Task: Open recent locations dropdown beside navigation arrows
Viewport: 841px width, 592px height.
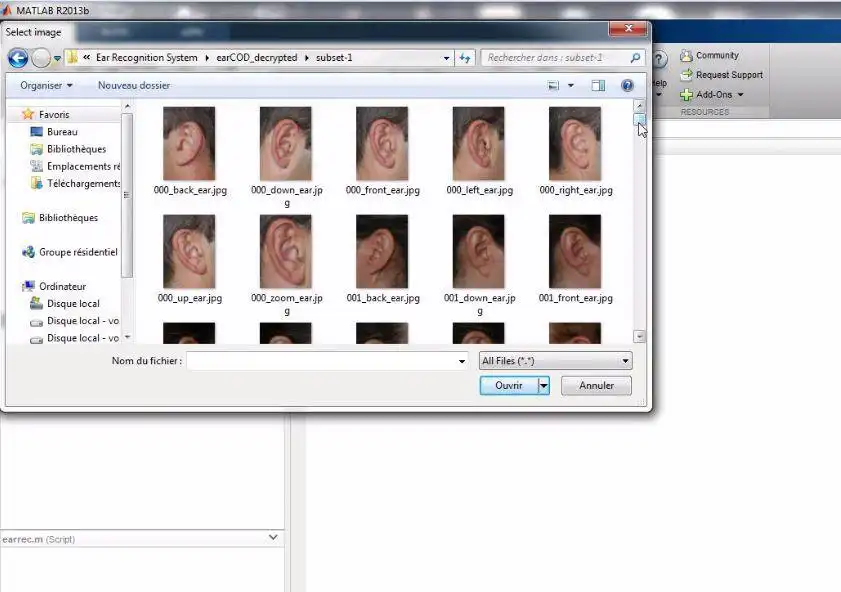Action: [x=57, y=58]
